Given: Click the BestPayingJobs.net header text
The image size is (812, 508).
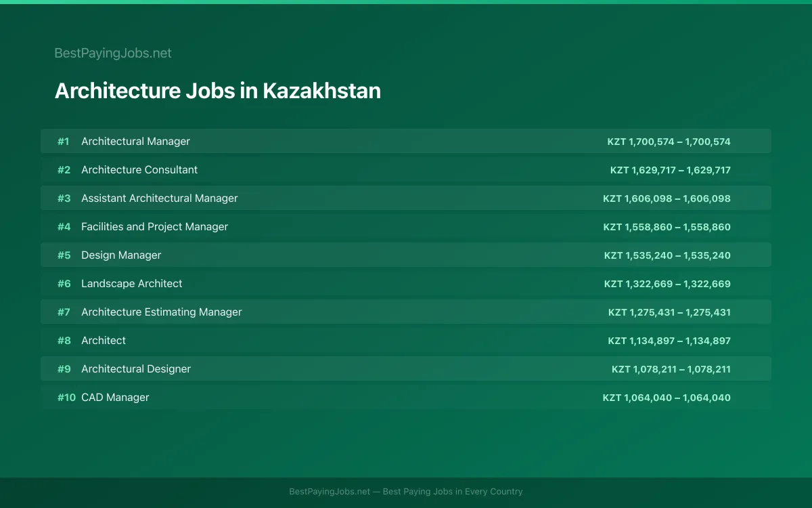Looking at the screenshot, I should [113, 53].
